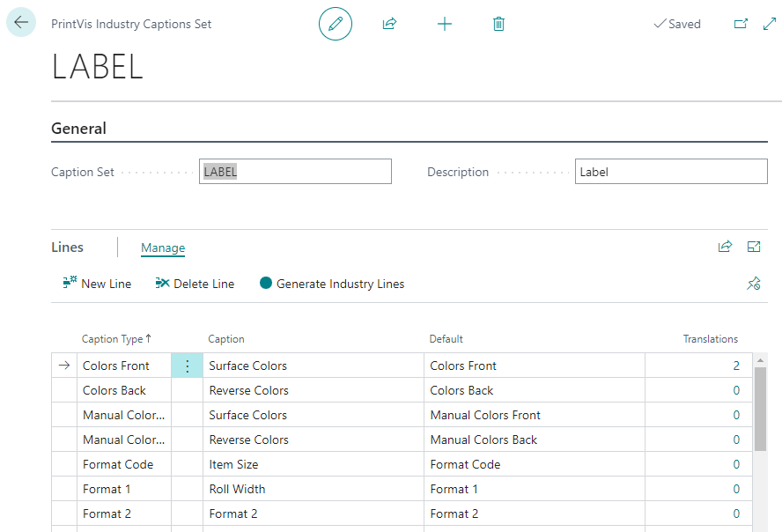Pop out the page to a new window

[x=742, y=24]
